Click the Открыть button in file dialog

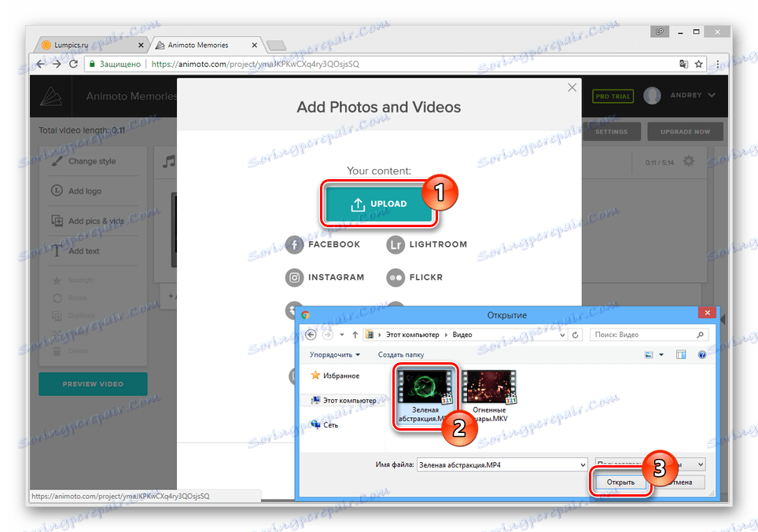click(620, 482)
